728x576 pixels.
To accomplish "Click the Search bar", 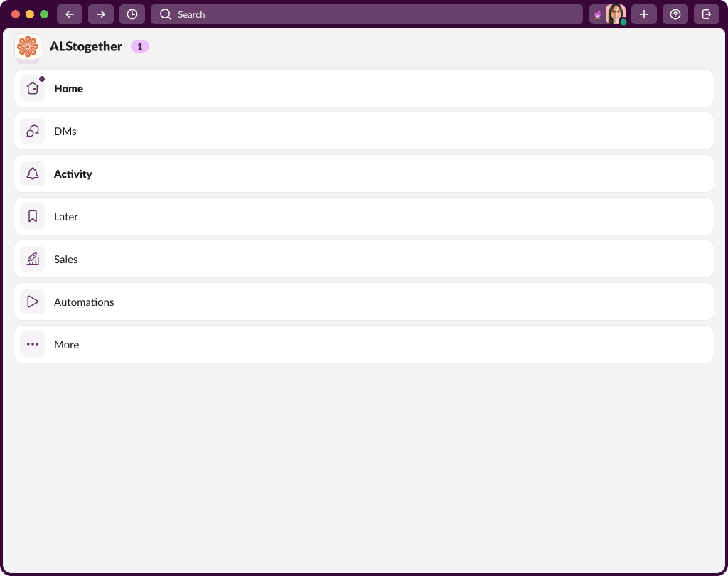I will click(x=366, y=14).
